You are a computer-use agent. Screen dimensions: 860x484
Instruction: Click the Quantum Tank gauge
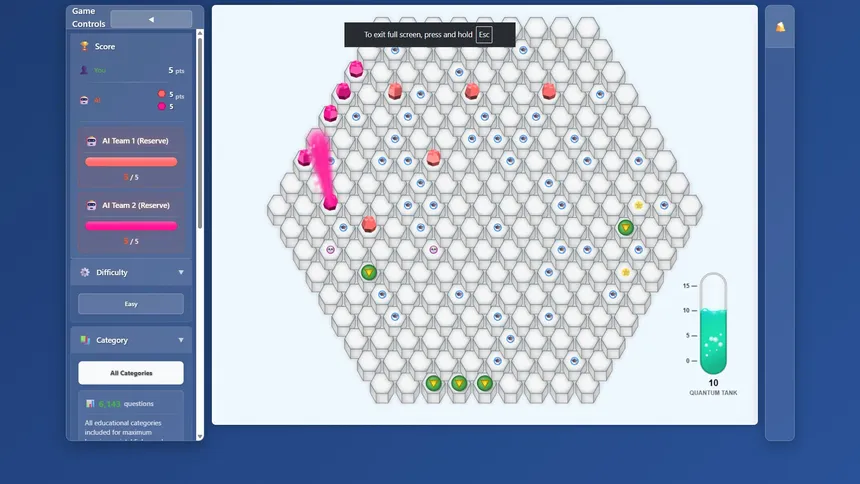(x=713, y=324)
